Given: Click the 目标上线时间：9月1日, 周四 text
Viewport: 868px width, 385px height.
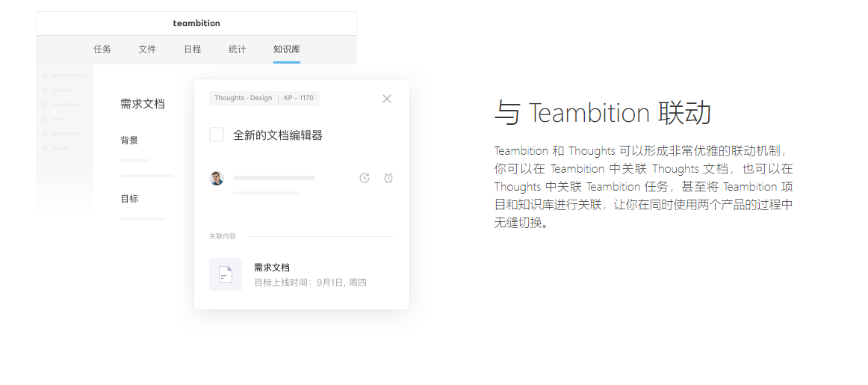Looking at the screenshot, I should [311, 283].
